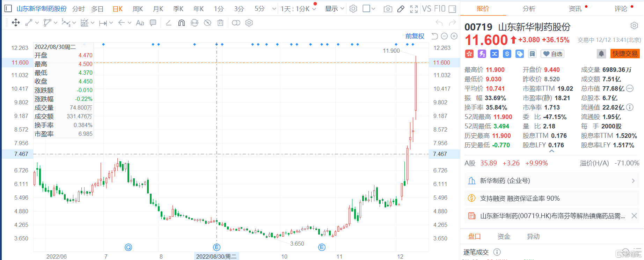Screen dimensions: 644x260
Task: Expand range tool dropdown arrow
Action: point(111,23)
